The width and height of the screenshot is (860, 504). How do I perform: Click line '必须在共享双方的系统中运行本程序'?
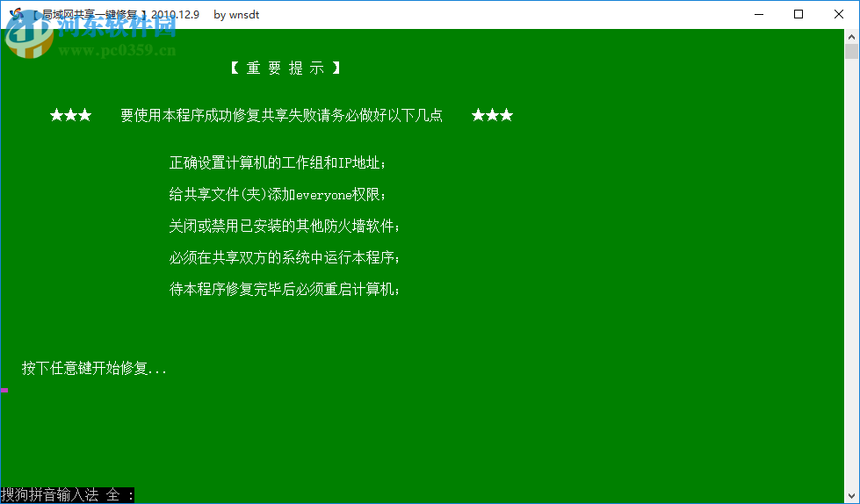point(285,258)
